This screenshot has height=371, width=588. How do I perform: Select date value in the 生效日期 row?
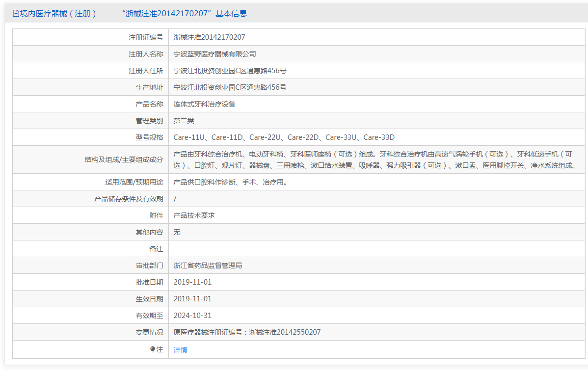192,299
